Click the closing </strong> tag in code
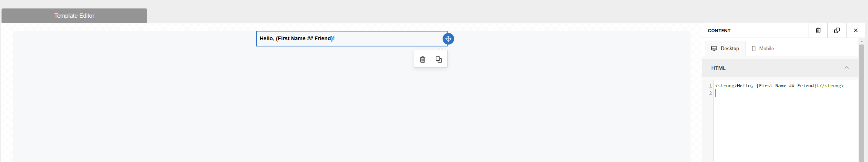 point(831,86)
